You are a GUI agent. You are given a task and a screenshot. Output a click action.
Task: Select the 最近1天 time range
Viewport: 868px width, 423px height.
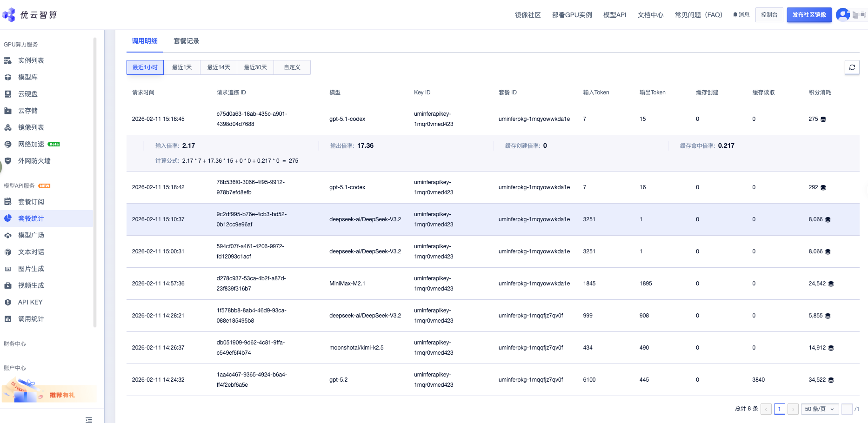pyautogui.click(x=182, y=67)
